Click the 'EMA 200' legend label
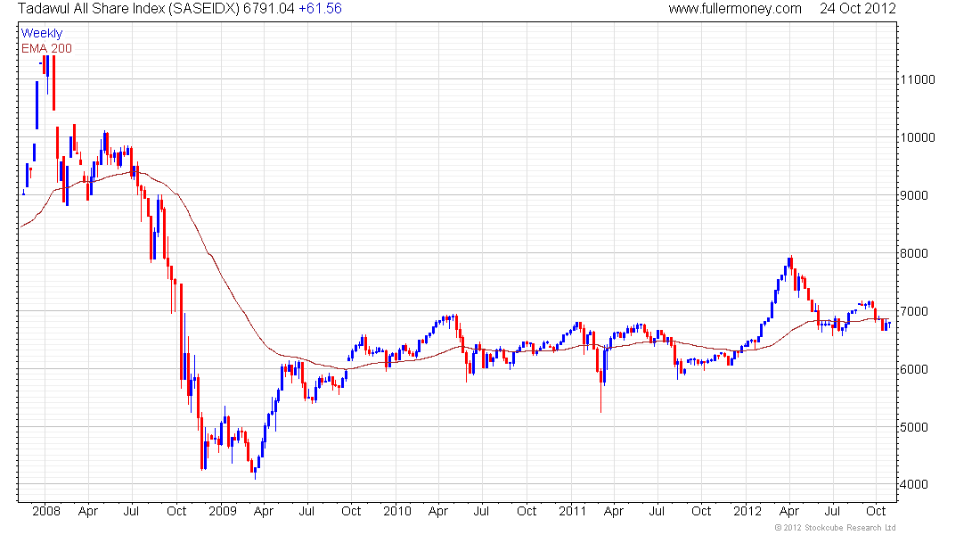This screenshot has width=980, height=535. pyautogui.click(x=46, y=48)
